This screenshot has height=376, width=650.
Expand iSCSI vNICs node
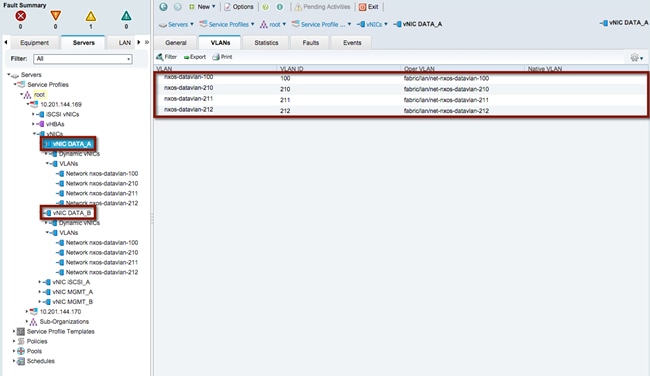pyautogui.click(x=33, y=114)
